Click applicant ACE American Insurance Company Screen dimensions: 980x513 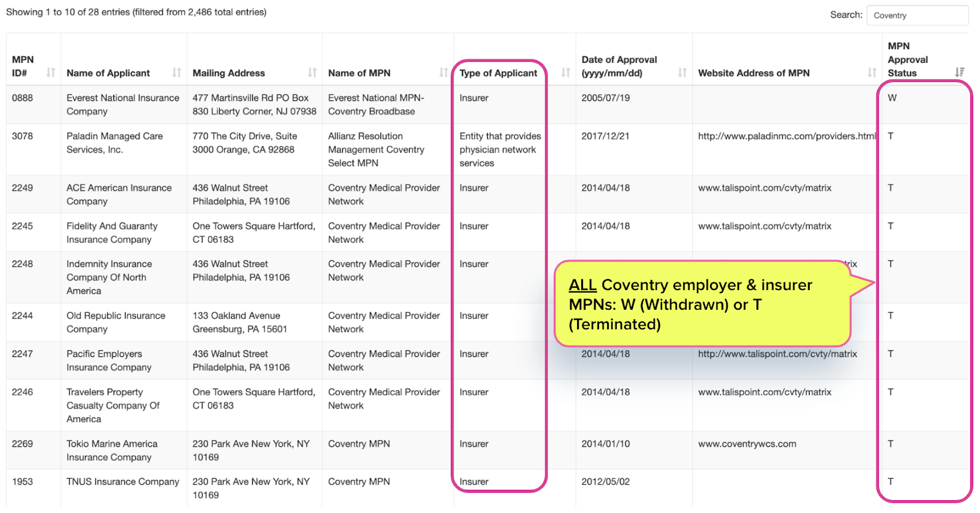coord(119,195)
